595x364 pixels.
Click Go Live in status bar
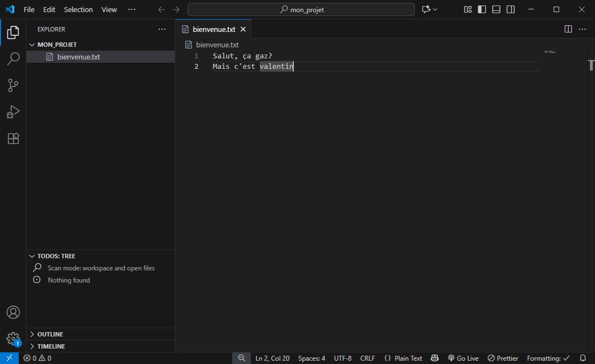click(x=463, y=358)
